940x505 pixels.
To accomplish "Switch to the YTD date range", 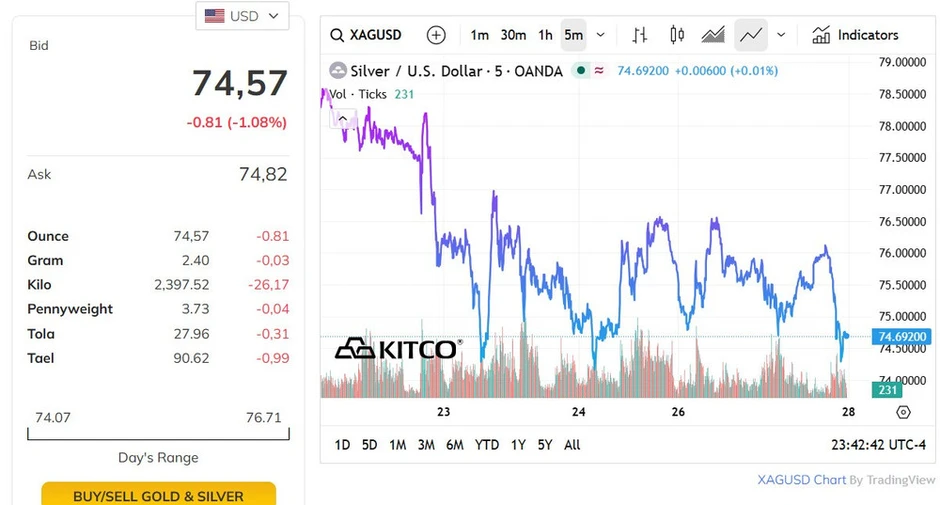I will [x=487, y=445].
